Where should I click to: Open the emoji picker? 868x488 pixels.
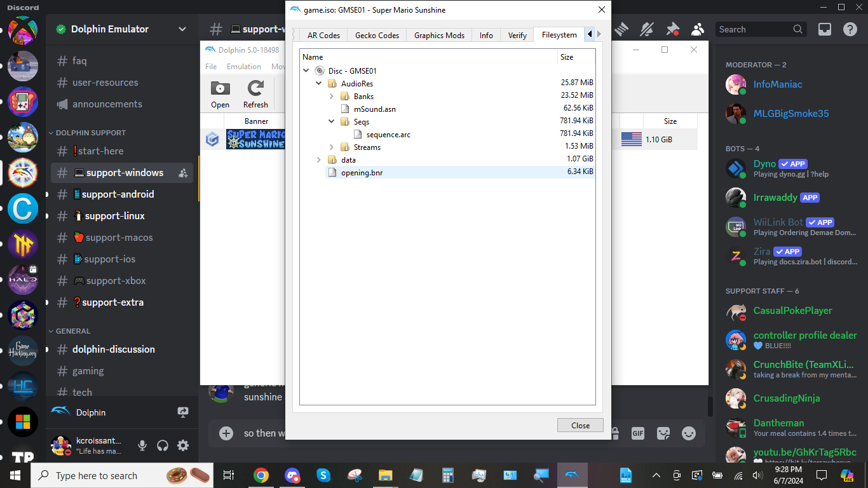point(689,433)
